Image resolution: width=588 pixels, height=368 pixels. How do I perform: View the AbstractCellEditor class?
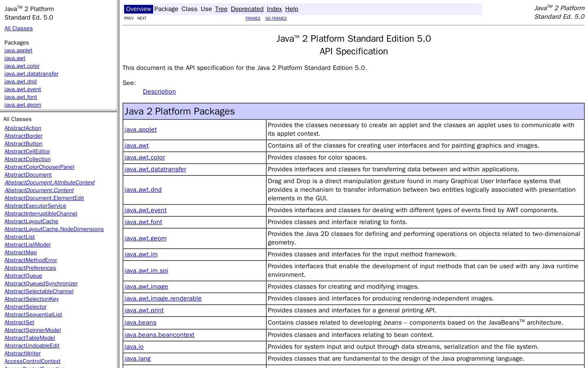pyautogui.click(x=27, y=151)
